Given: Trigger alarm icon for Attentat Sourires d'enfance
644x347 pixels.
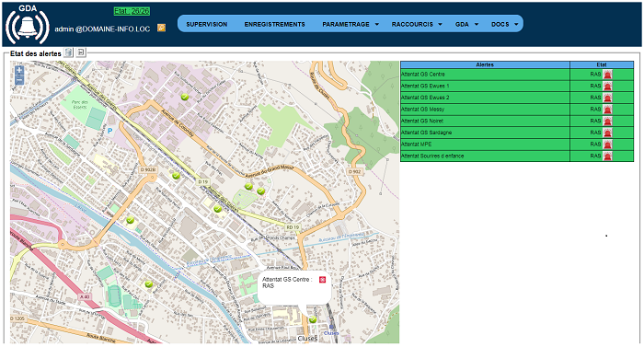Looking at the screenshot, I should point(607,156).
